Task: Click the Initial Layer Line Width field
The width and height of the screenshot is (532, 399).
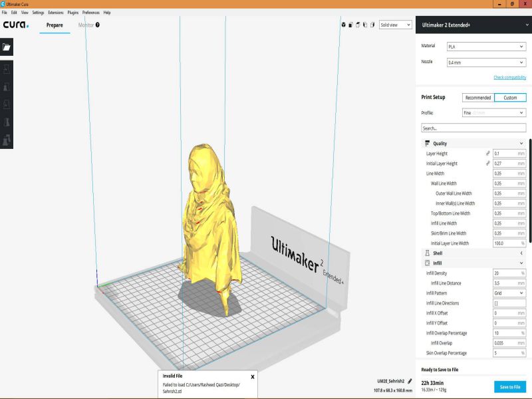Action: [x=509, y=243]
